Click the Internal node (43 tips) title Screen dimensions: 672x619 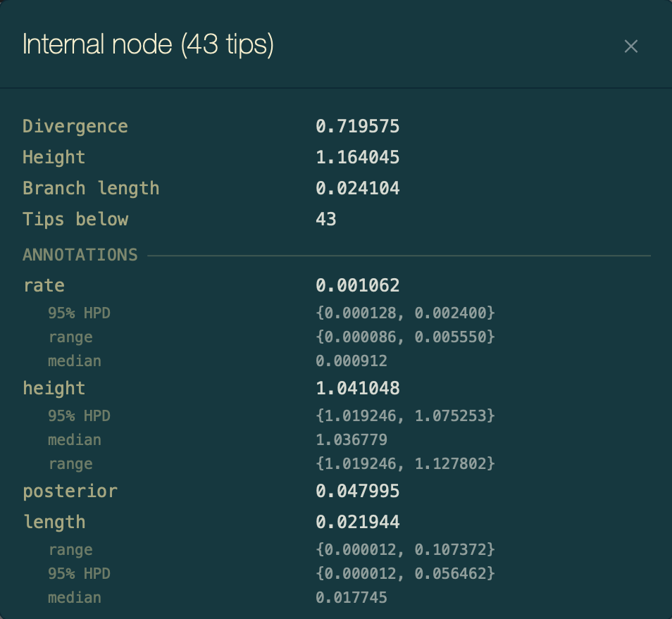[x=148, y=45]
